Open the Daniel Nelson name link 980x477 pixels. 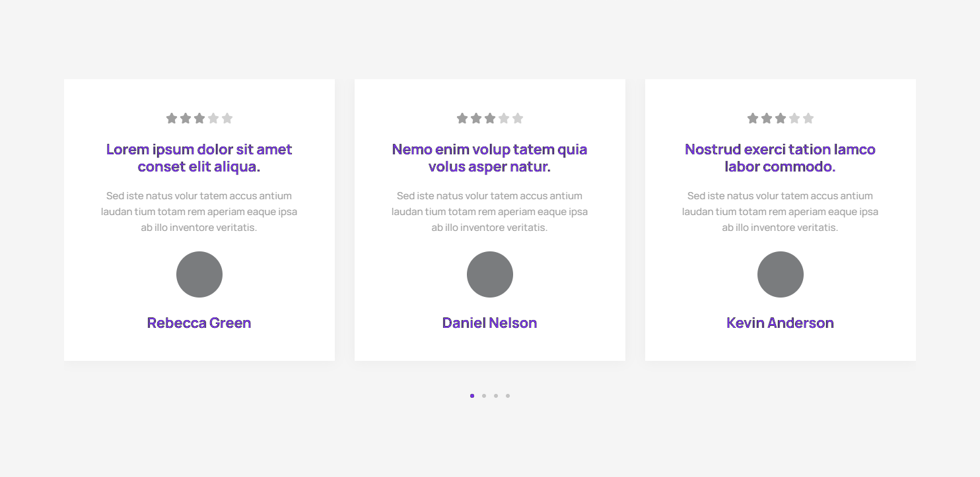point(490,323)
